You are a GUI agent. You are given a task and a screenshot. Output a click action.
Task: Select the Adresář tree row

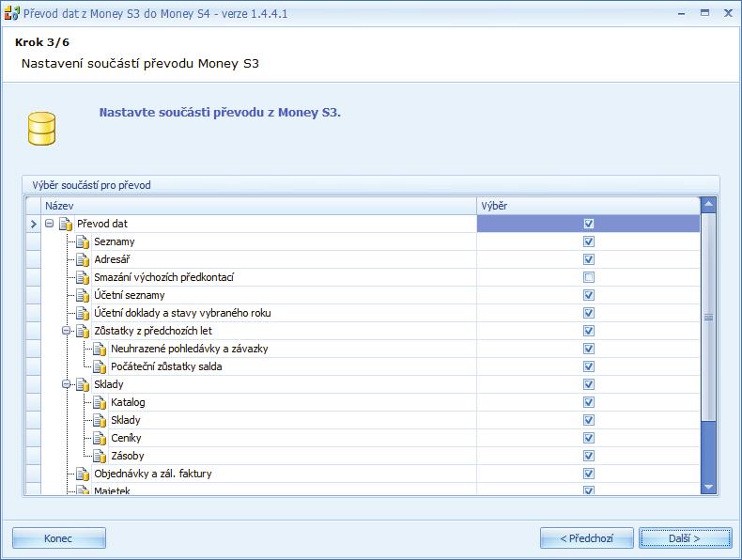click(363, 259)
